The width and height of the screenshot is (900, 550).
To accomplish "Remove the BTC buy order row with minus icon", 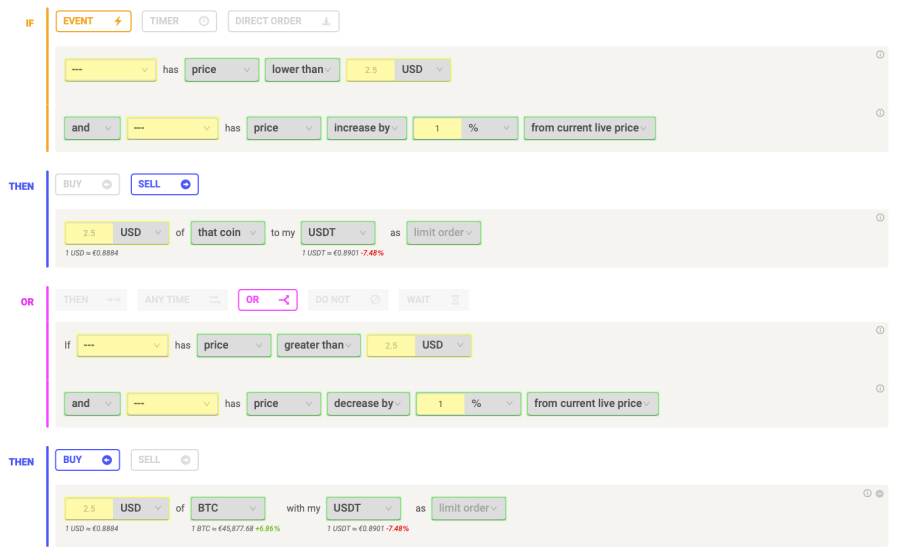I will tap(880, 493).
